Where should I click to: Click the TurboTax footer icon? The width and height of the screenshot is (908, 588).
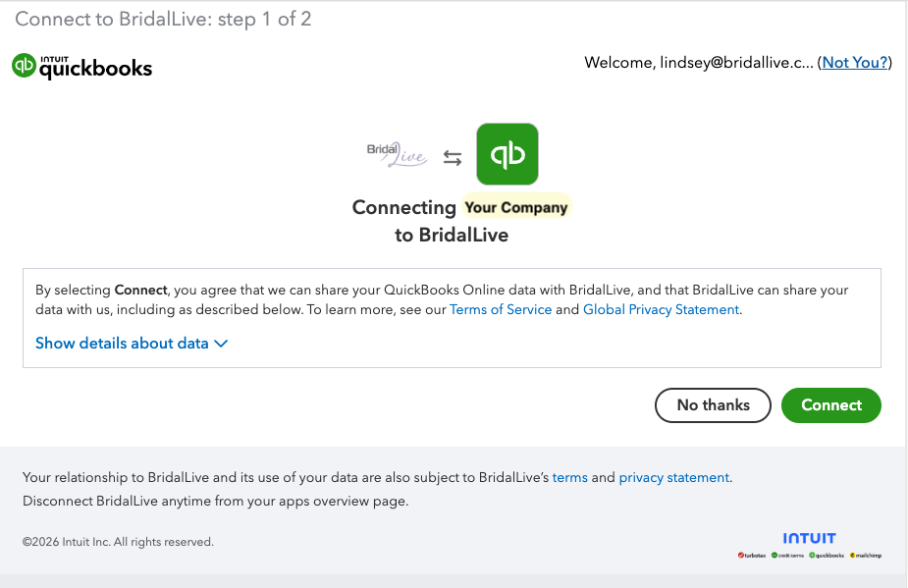pyautogui.click(x=753, y=556)
